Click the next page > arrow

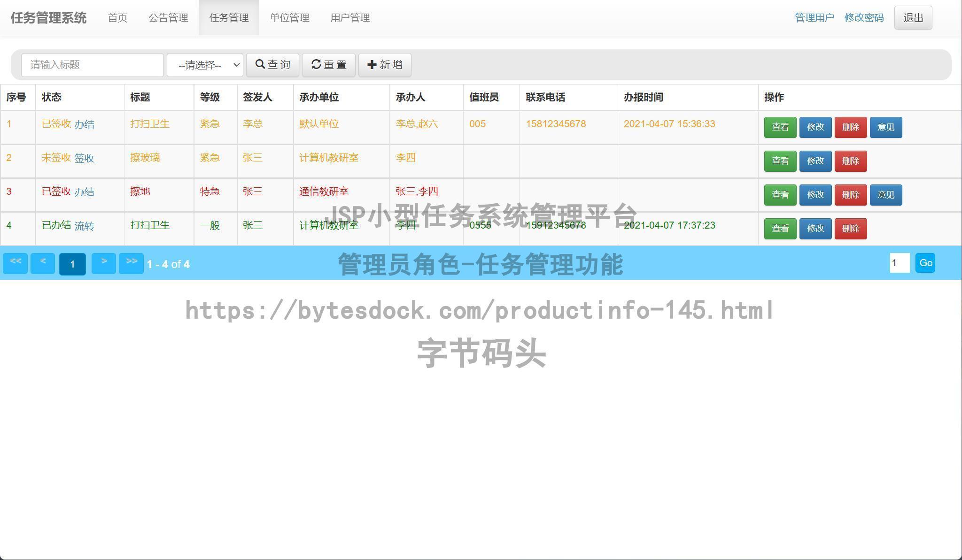point(104,263)
